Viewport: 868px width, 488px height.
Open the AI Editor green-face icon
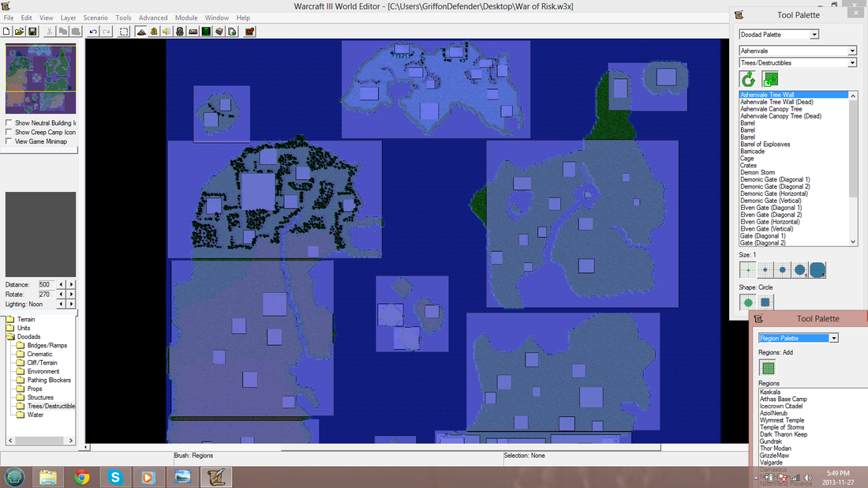[x=206, y=32]
